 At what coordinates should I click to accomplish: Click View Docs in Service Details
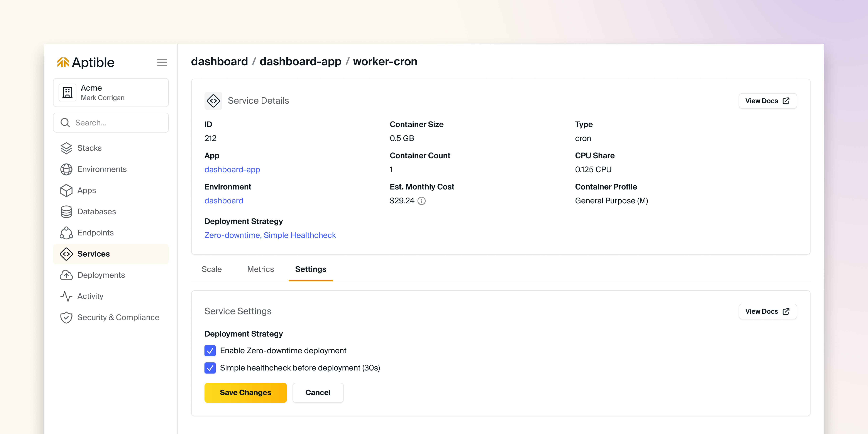767,101
